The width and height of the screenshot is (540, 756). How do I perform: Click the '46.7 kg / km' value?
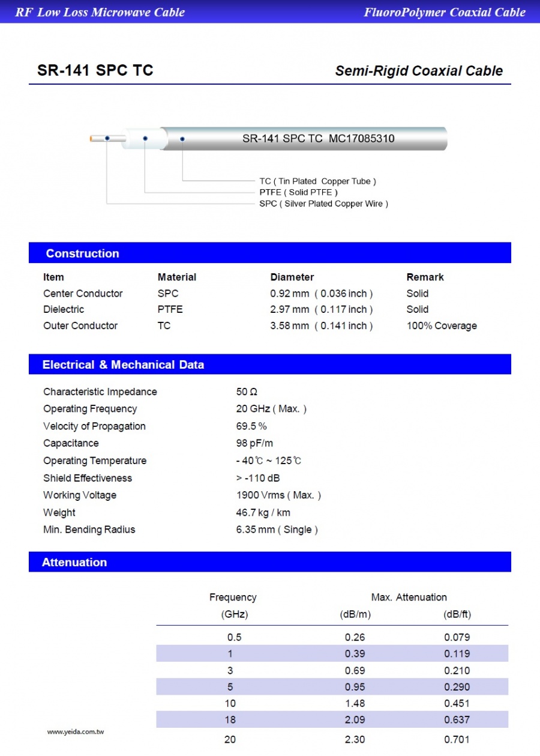click(263, 512)
